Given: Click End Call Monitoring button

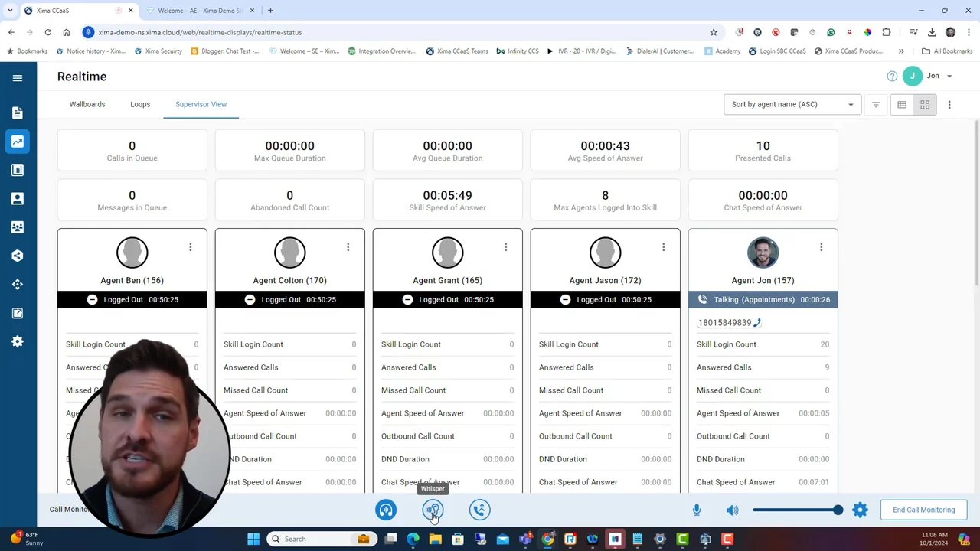Looking at the screenshot, I should point(923,510).
